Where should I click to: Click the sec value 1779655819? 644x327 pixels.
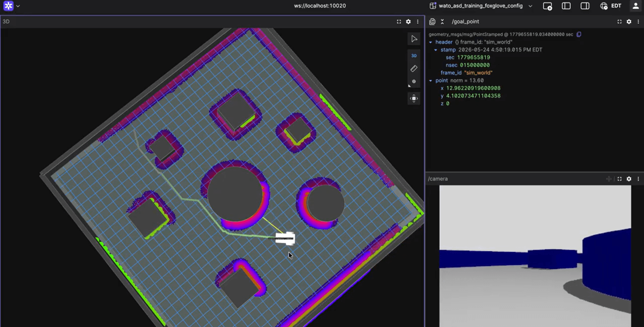coord(474,57)
